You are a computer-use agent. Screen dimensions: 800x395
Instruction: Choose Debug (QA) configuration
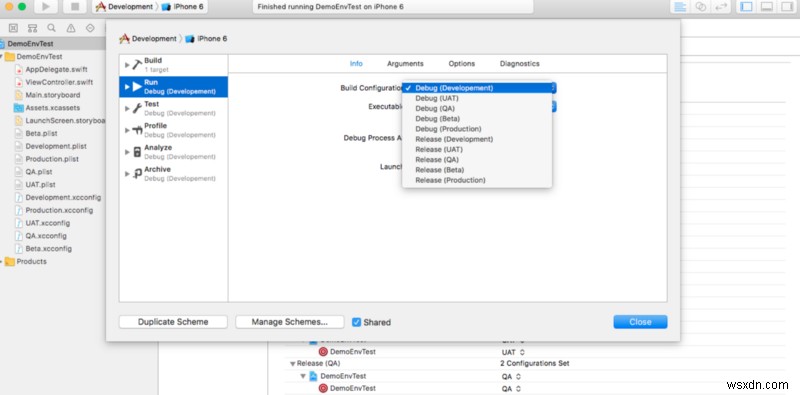point(477,108)
